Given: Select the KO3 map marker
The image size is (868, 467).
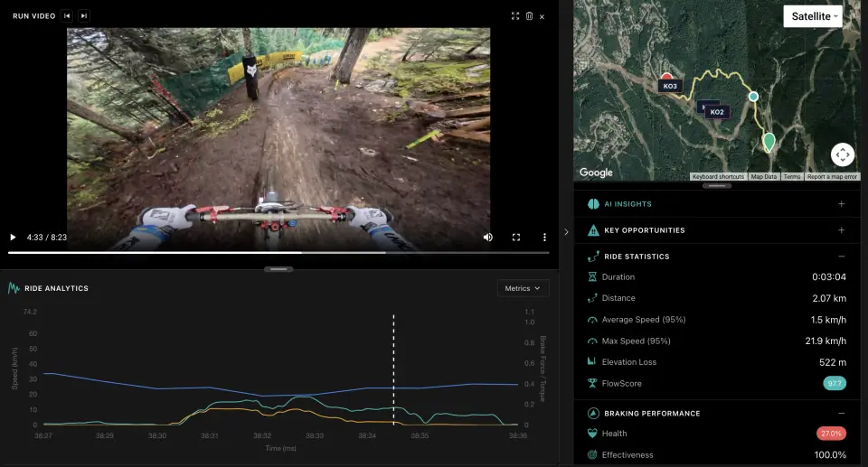Looking at the screenshot, I should coord(670,86).
